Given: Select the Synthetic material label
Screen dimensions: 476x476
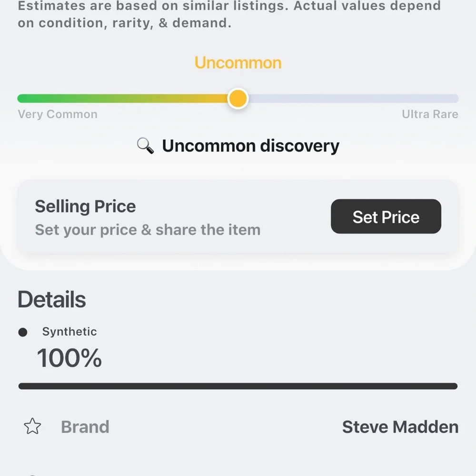Looking at the screenshot, I should [69, 331].
